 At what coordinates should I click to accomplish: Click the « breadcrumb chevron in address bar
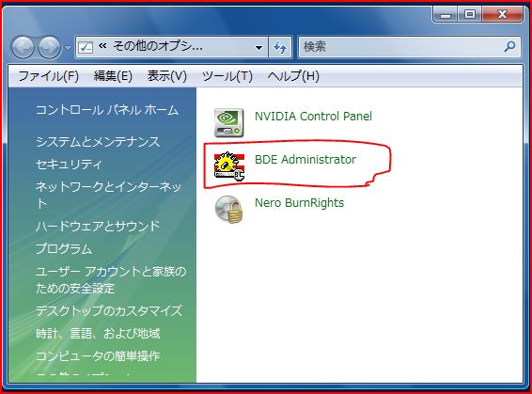pos(102,46)
